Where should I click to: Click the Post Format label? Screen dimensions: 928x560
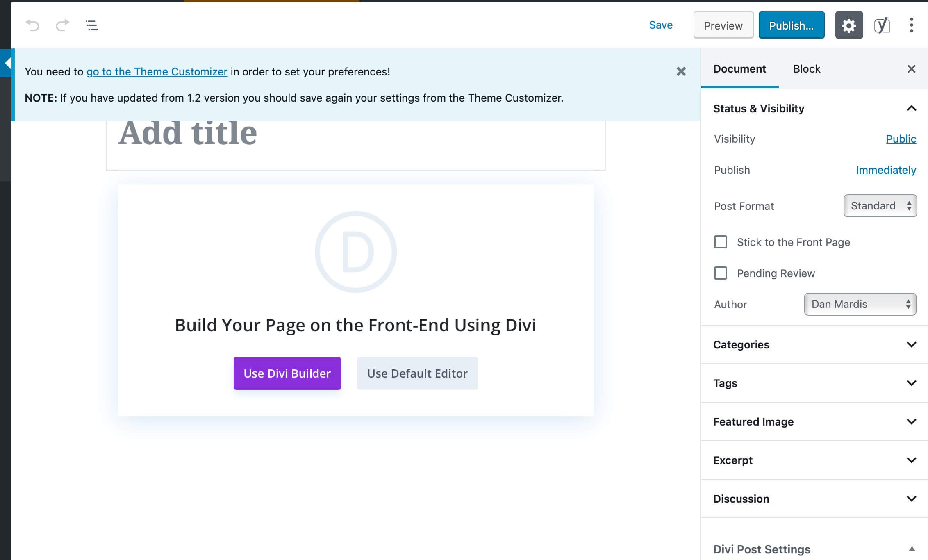tap(744, 206)
